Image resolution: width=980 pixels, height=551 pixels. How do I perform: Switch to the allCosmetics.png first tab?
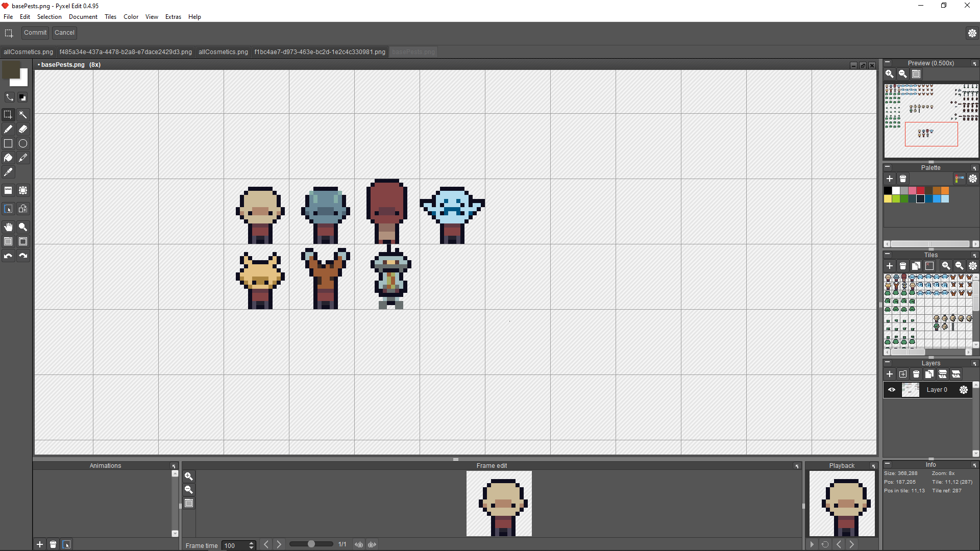pos(28,52)
